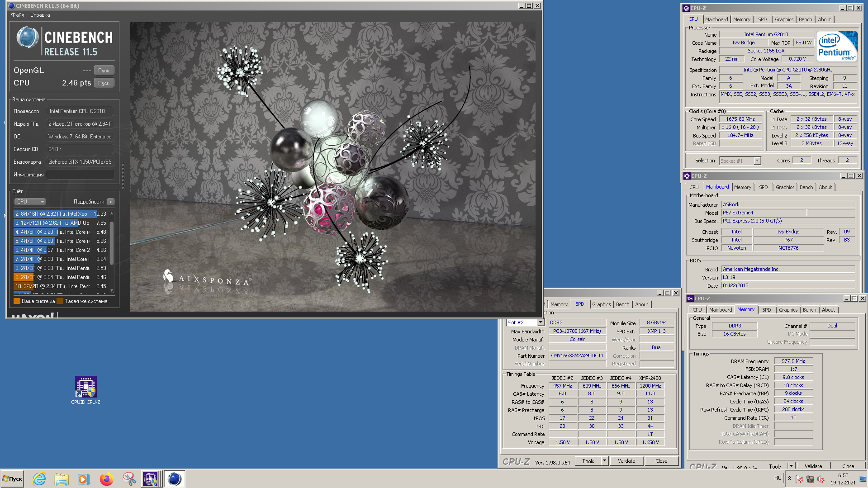This screenshot has height=488, width=868.
Task: Select ranking row 7 Intel Core i 3.24
Action: [61, 259]
